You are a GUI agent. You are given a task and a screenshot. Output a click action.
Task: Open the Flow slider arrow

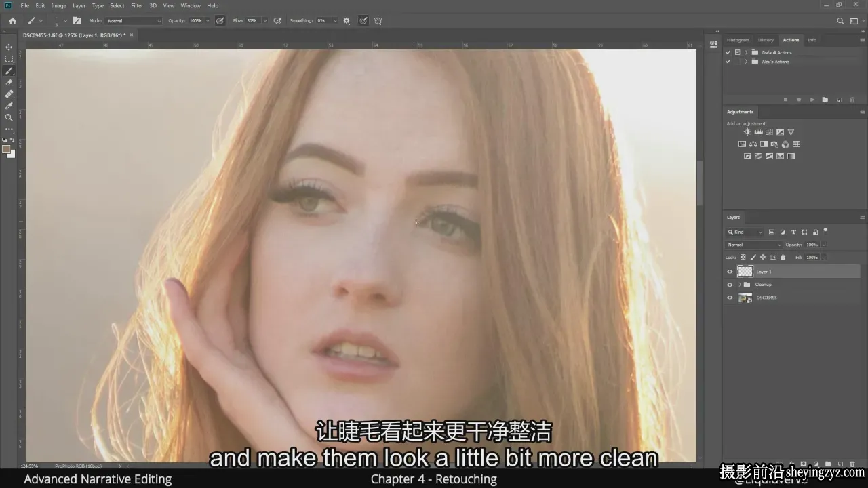pyautogui.click(x=264, y=21)
